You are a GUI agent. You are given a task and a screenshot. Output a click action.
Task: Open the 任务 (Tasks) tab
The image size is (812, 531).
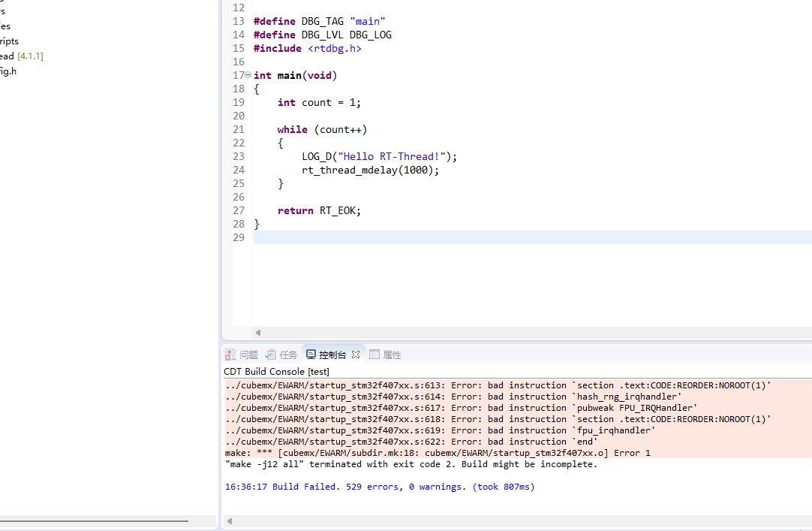pyautogui.click(x=281, y=355)
